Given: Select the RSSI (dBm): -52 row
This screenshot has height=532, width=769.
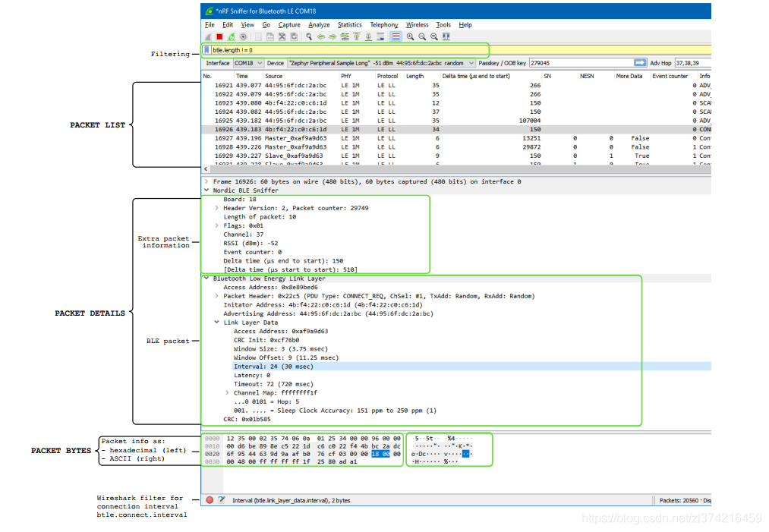Looking at the screenshot, I should [x=251, y=243].
